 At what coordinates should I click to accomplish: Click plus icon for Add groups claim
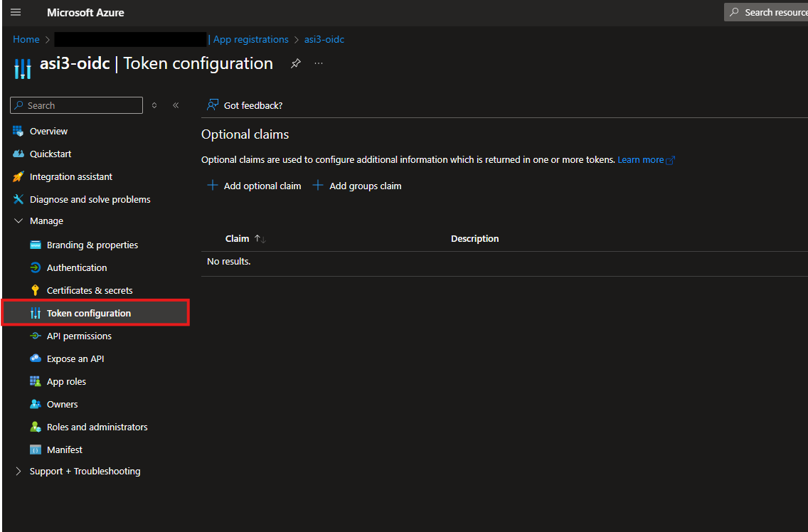tap(318, 185)
